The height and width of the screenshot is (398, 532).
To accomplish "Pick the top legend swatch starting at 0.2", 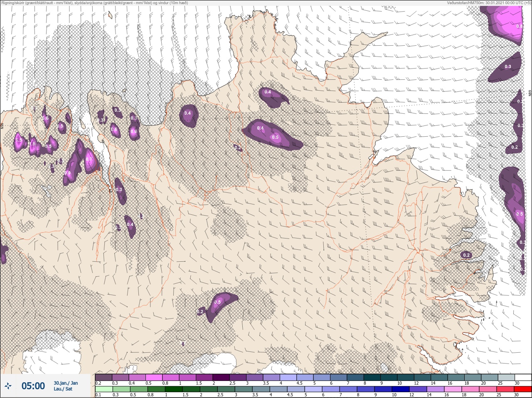I will [103, 377].
